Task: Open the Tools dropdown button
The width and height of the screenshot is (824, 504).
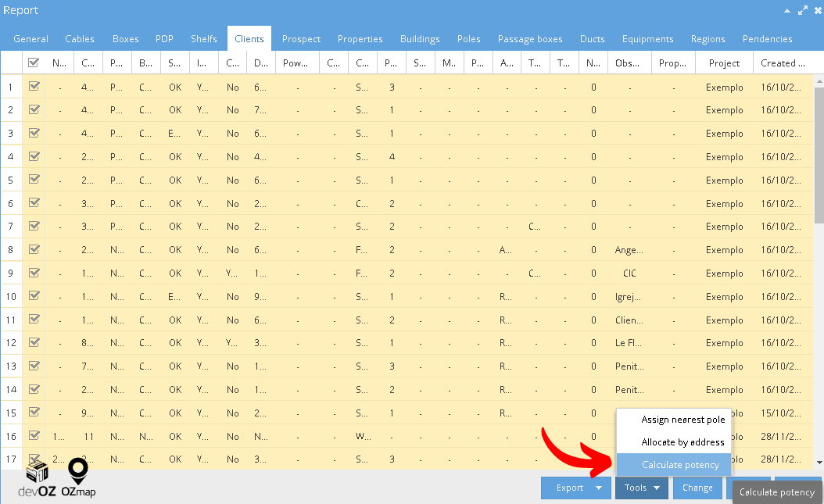Action: click(642, 488)
